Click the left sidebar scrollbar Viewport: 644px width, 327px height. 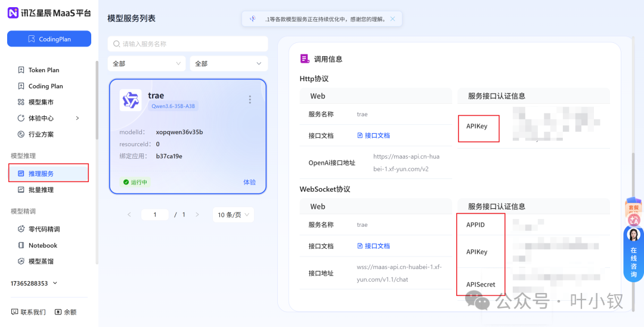point(97,101)
